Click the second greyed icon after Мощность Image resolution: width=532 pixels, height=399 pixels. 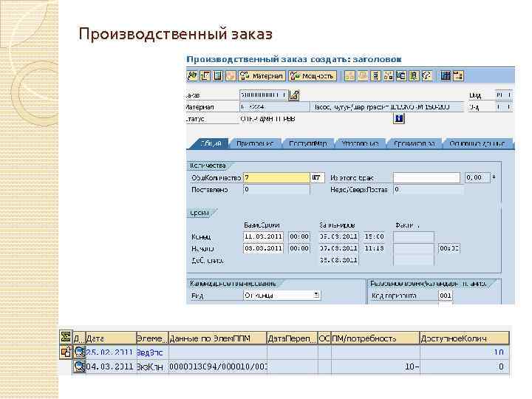coord(362,75)
